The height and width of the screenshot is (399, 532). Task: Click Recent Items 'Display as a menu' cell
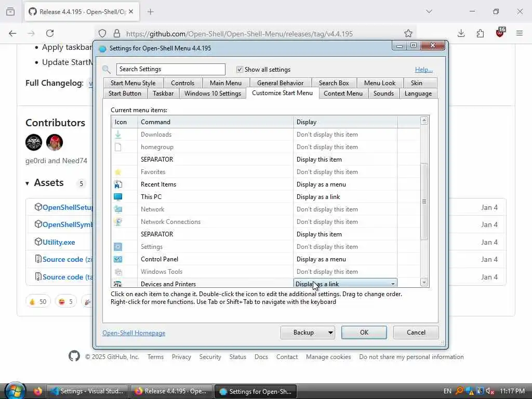[x=345, y=184]
